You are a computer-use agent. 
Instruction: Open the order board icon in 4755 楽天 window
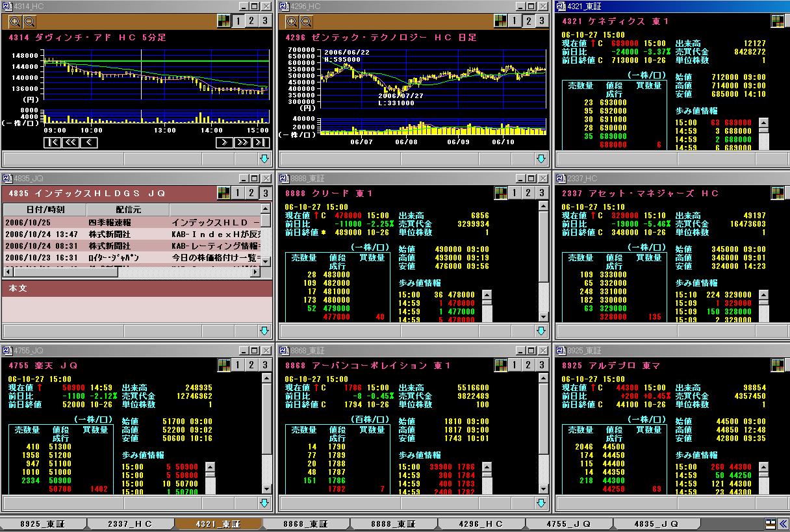(223, 365)
